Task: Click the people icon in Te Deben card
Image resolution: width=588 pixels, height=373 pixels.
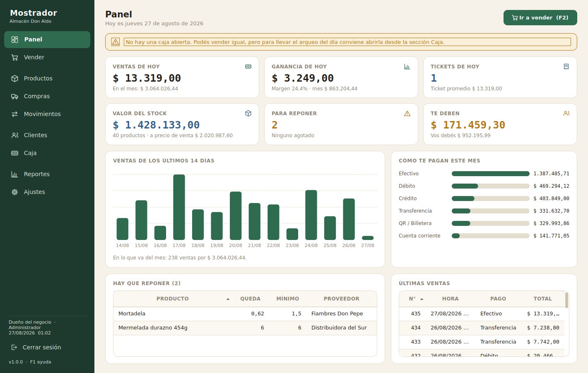Action: [x=566, y=113]
